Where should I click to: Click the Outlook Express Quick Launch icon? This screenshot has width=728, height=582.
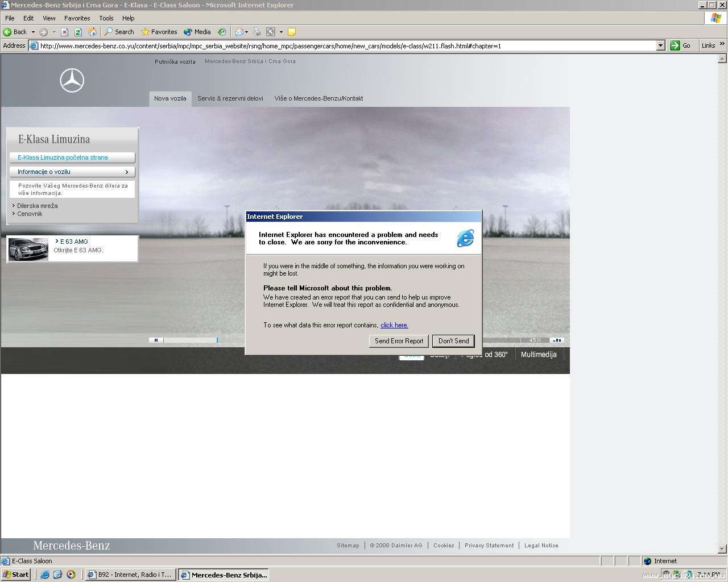click(57, 575)
